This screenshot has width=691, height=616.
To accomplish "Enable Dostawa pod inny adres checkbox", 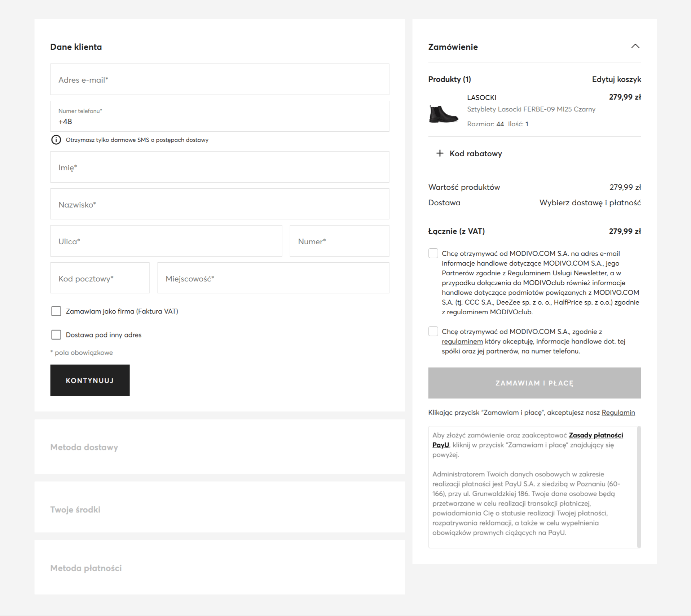I will coord(56,335).
